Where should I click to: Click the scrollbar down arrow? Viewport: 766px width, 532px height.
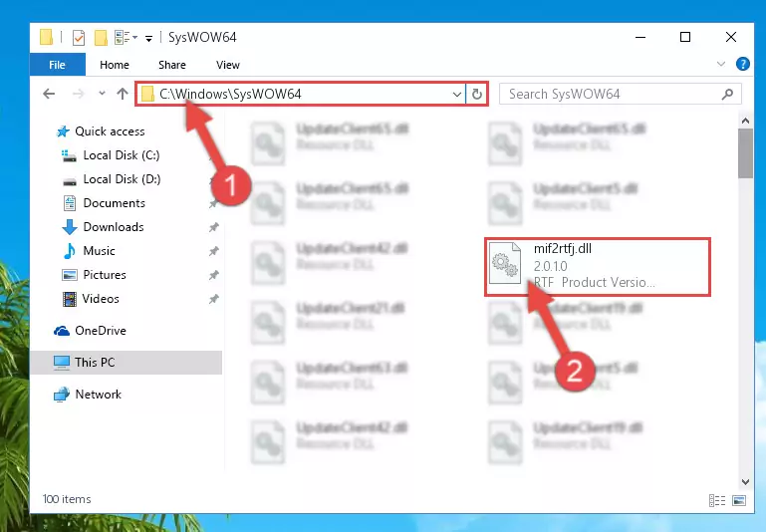coord(745,481)
